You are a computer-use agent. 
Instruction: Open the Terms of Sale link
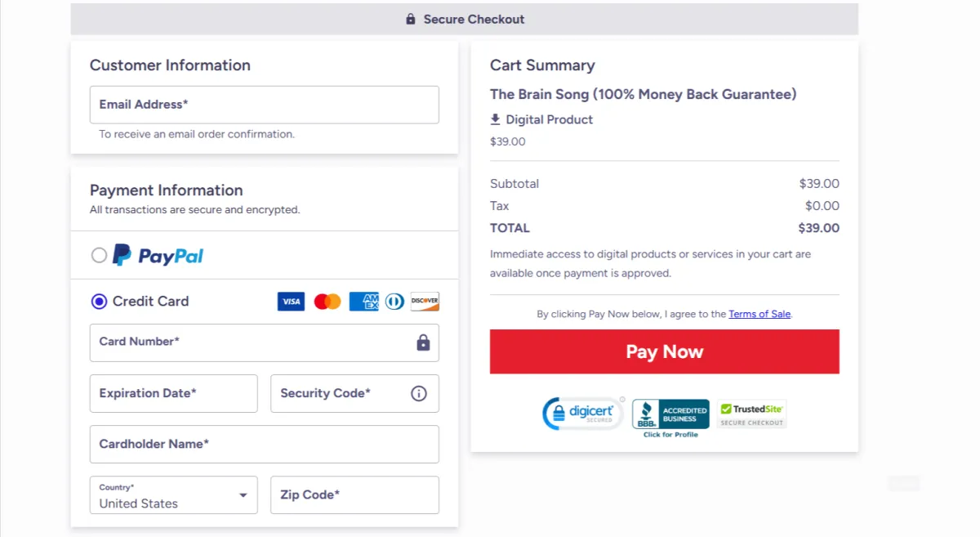tap(759, 313)
